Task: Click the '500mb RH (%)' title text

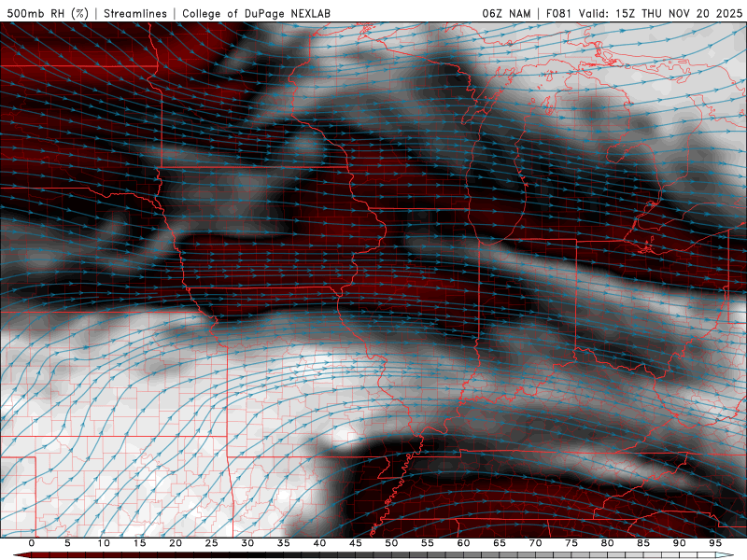Action: (48, 13)
